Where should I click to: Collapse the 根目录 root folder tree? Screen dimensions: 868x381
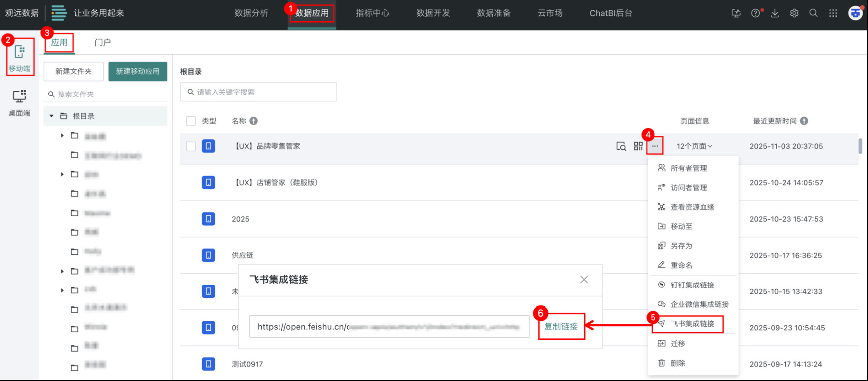(x=52, y=116)
